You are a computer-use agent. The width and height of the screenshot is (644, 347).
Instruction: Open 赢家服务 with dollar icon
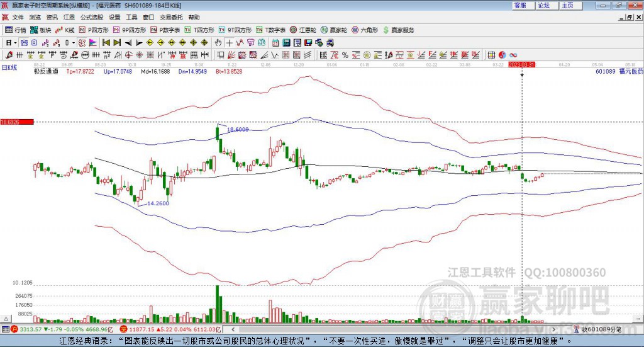tap(398, 30)
